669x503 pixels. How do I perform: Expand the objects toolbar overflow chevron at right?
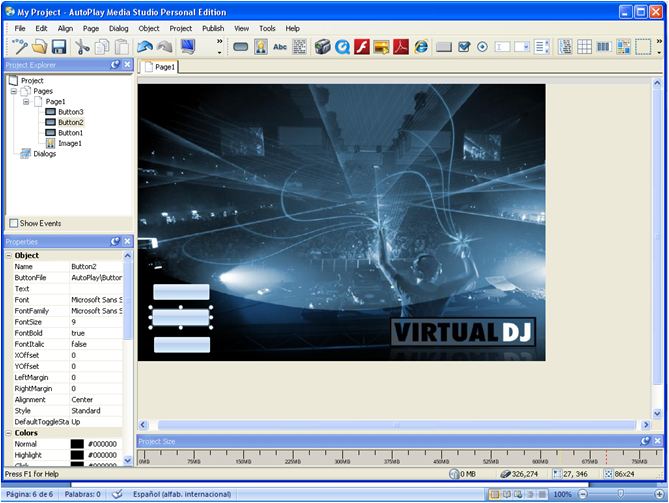click(659, 41)
